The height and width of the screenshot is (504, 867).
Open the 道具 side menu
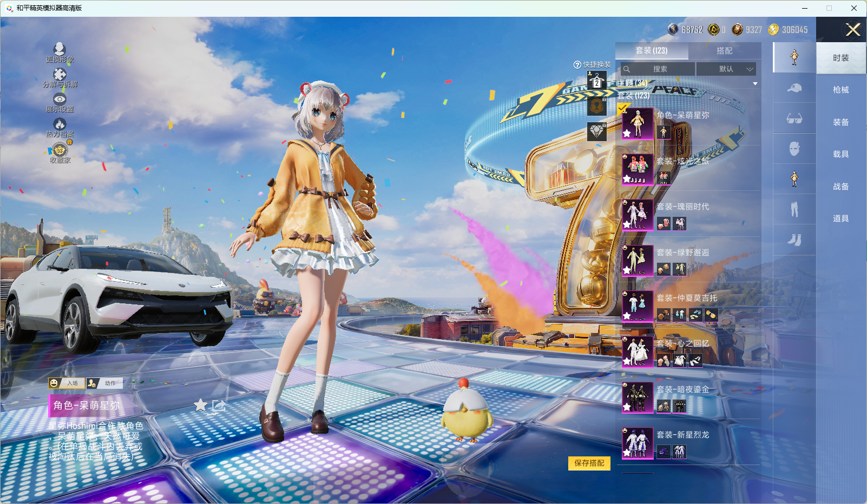[x=841, y=218]
